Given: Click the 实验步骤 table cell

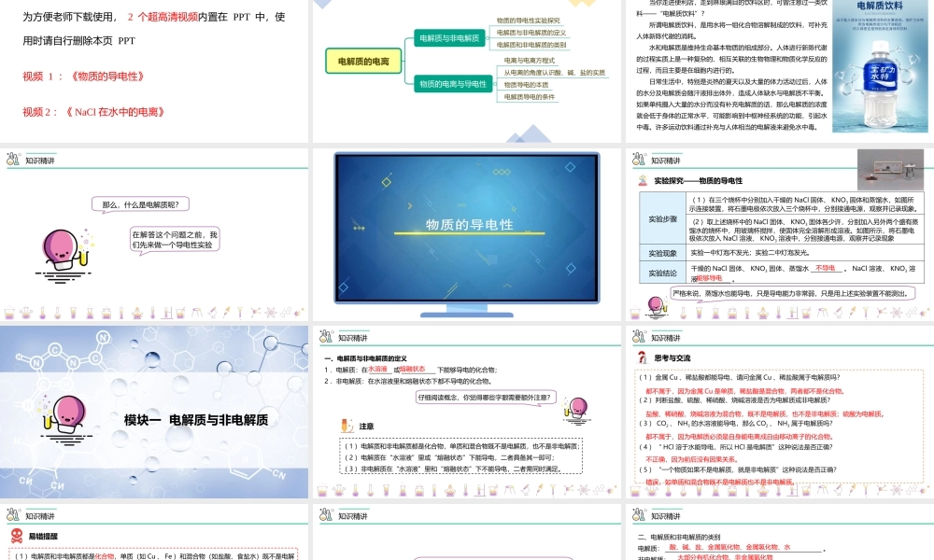Looking at the screenshot, I should coord(663,219).
